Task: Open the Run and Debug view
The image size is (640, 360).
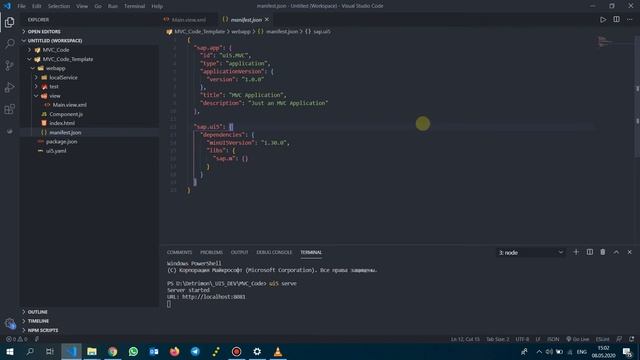Action: 9,87
